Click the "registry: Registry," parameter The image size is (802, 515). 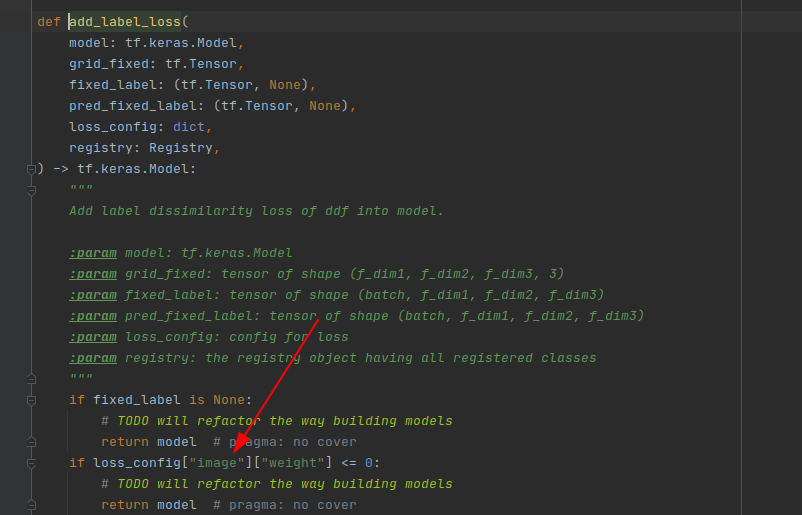click(x=145, y=148)
